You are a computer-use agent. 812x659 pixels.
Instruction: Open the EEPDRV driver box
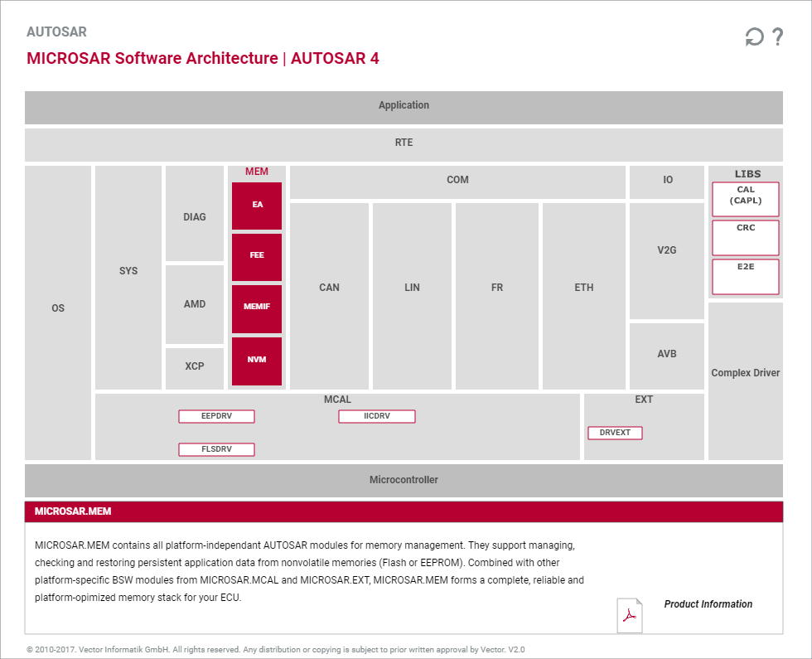216,416
